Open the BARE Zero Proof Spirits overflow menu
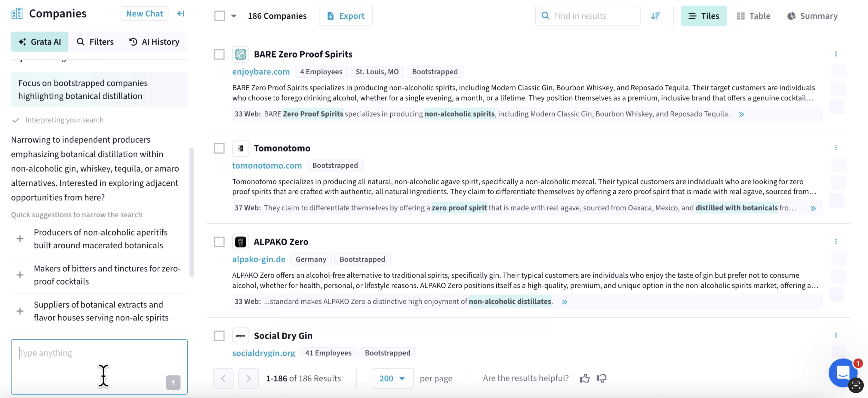The height and width of the screenshot is (398, 868). [x=836, y=54]
